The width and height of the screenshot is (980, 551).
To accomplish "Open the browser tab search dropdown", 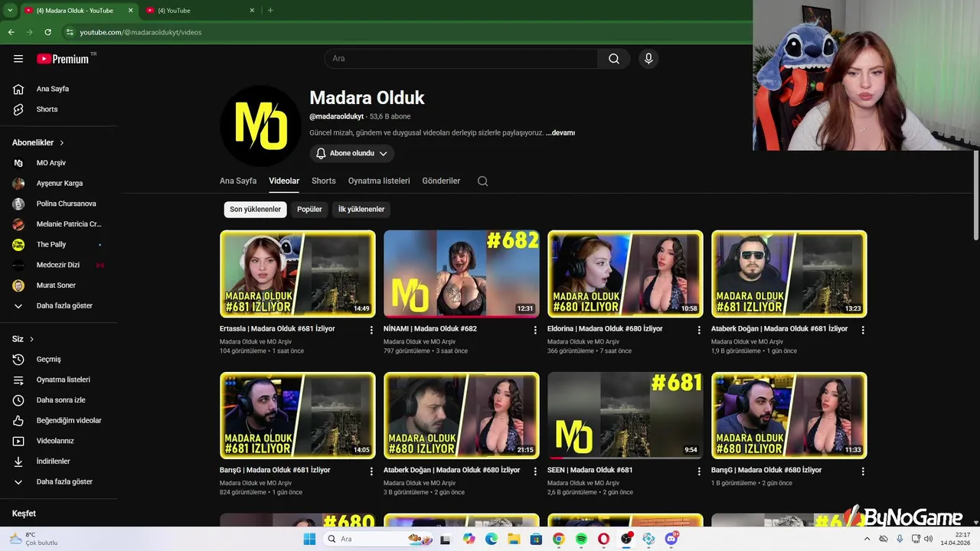I will pyautogui.click(x=10, y=10).
